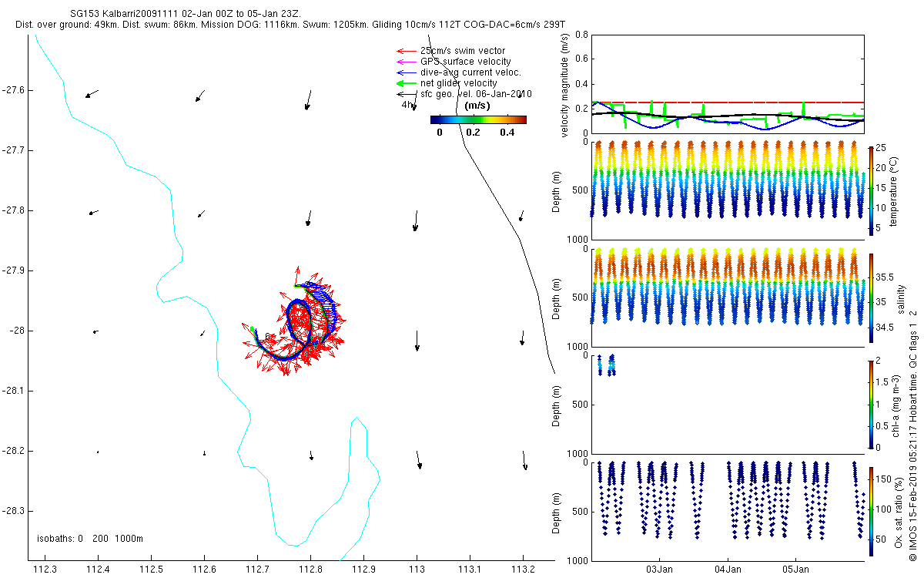Click the '05Jan' time axis tick

pos(795,570)
